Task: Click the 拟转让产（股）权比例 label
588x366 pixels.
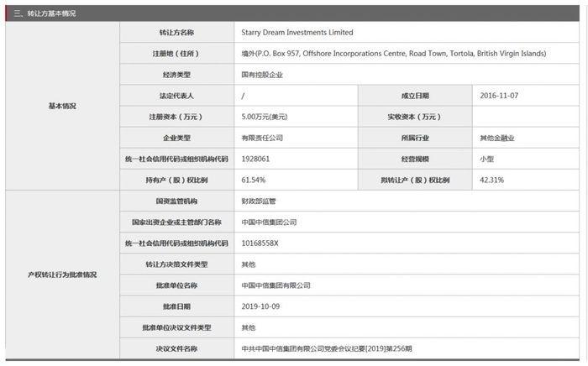Action: pyautogui.click(x=415, y=180)
